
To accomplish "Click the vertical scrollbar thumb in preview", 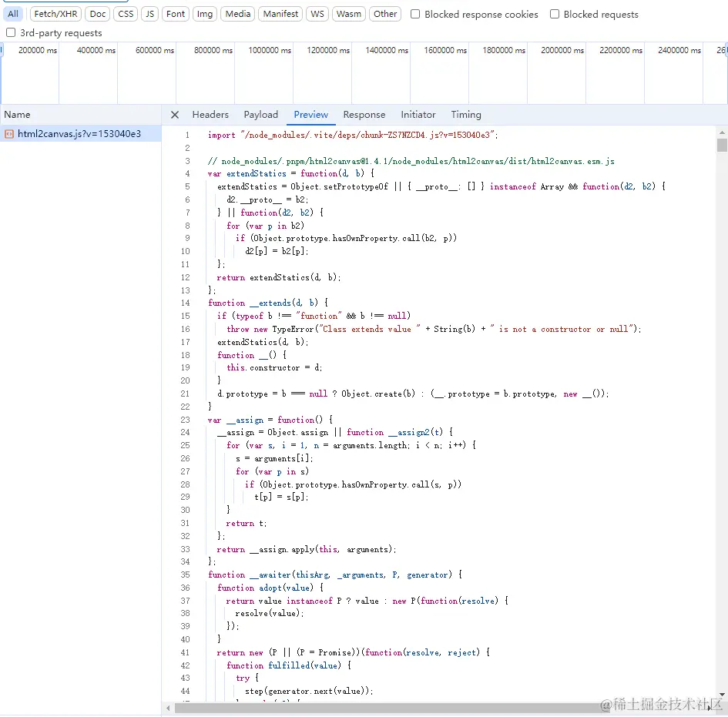I will (722, 145).
